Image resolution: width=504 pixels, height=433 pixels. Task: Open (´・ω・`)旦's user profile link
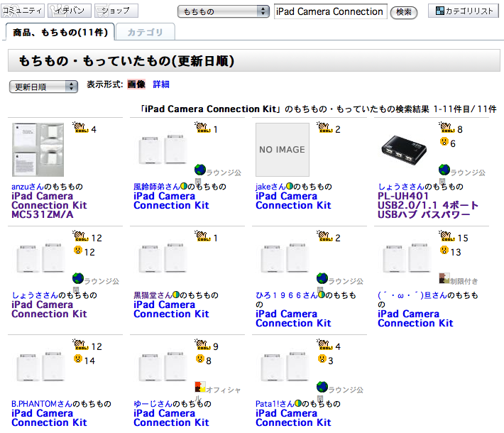click(412, 295)
